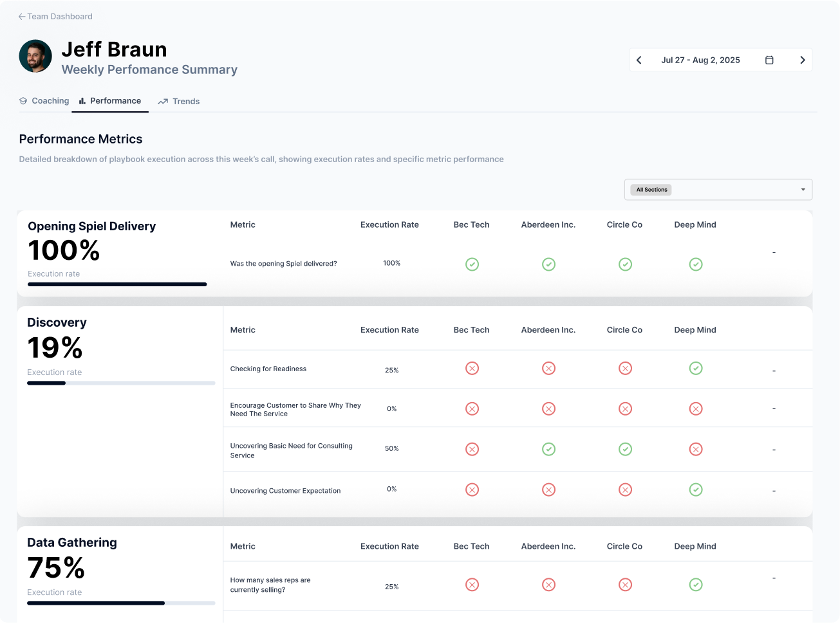Image resolution: width=840 pixels, height=624 pixels.
Task: Click 'Uncovering Basic Need for Consulting Service' metric
Action: (x=292, y=451)
